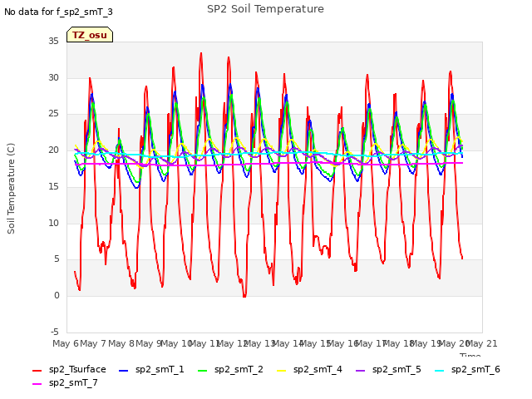Viewport: 532px width, 399px height.
Task: Toggle sp2_smT_7 legend entry
Action: tap(65, 382)
